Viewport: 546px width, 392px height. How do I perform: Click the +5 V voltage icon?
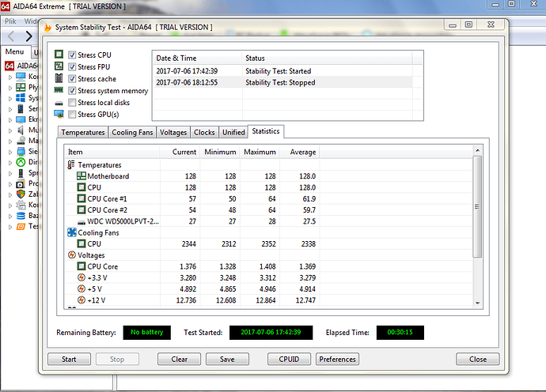82,288
